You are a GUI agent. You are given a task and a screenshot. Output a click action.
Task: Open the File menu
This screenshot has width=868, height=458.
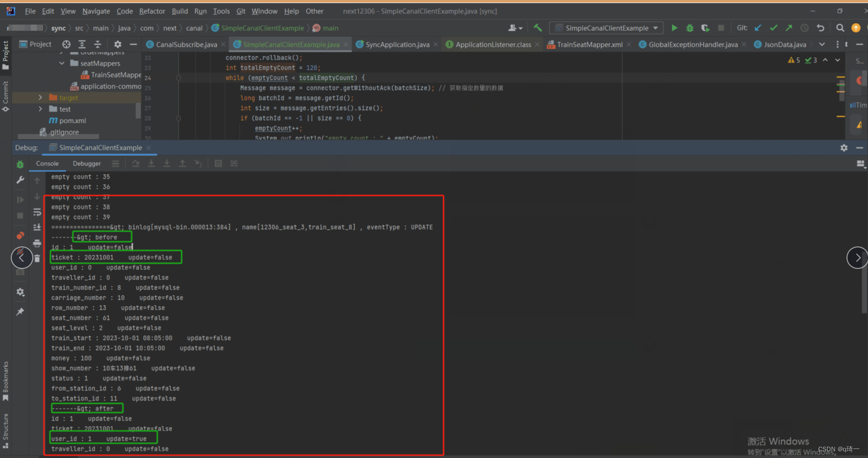[30, 11]
